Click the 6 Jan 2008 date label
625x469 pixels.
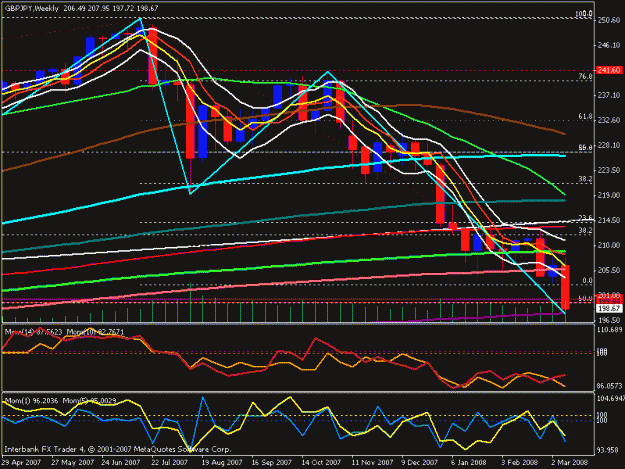(x=469, y=463)
